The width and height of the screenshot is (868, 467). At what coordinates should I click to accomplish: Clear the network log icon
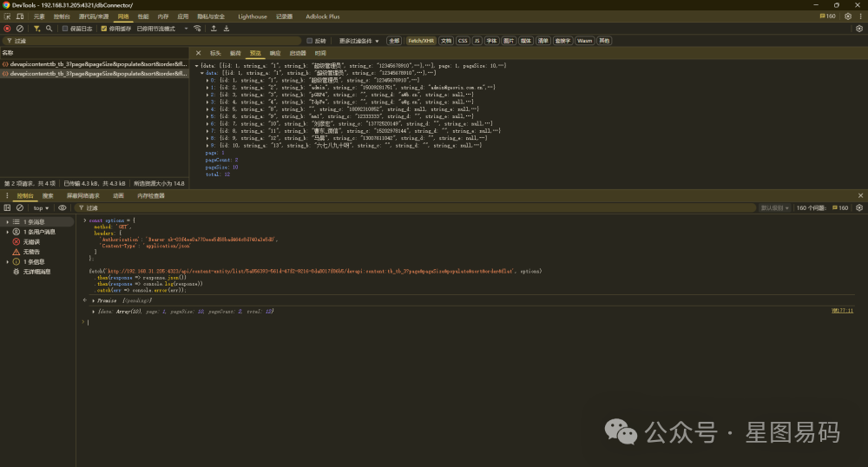coord(20,29)
